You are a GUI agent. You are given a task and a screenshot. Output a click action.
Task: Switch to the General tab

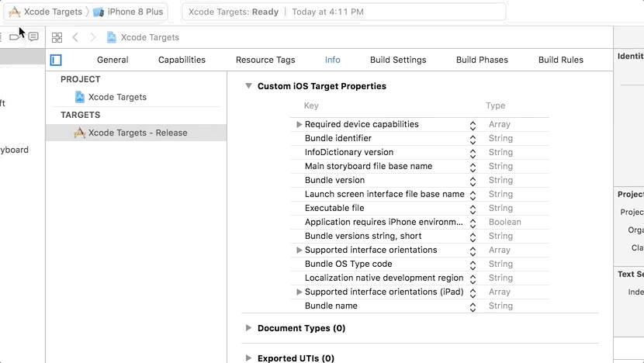click(113, 60)
